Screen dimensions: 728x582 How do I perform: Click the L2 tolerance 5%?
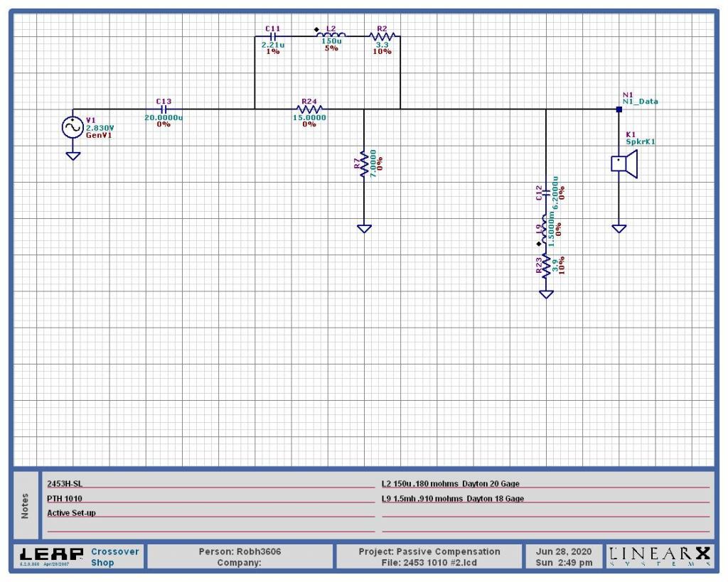(x=331, y=48)
